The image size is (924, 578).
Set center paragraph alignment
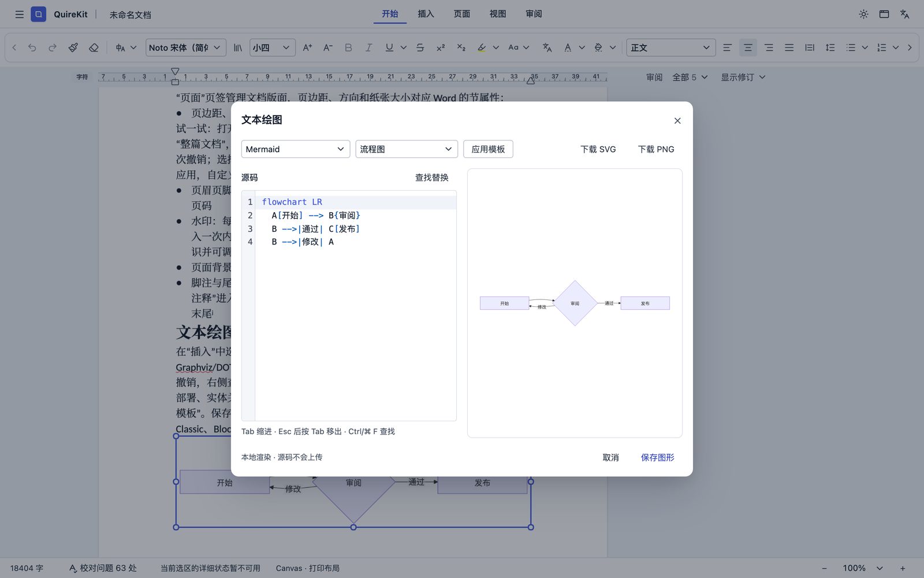(x=748, y=47)
